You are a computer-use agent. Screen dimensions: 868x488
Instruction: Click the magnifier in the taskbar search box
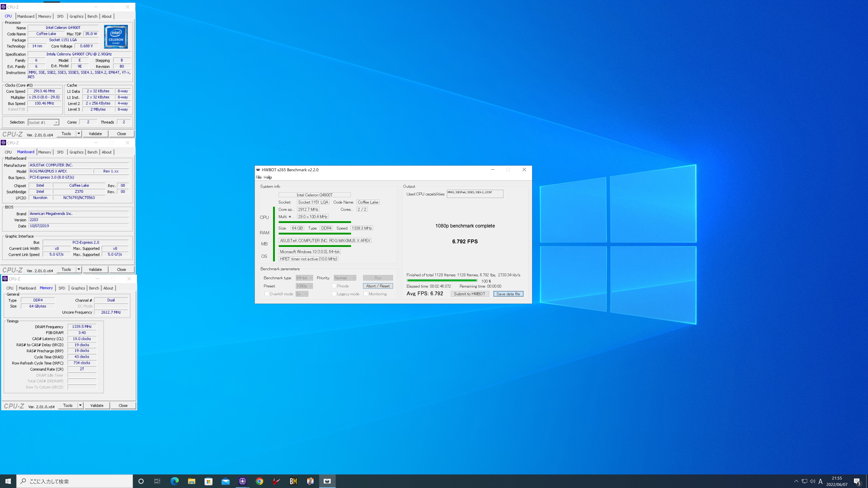23,481
